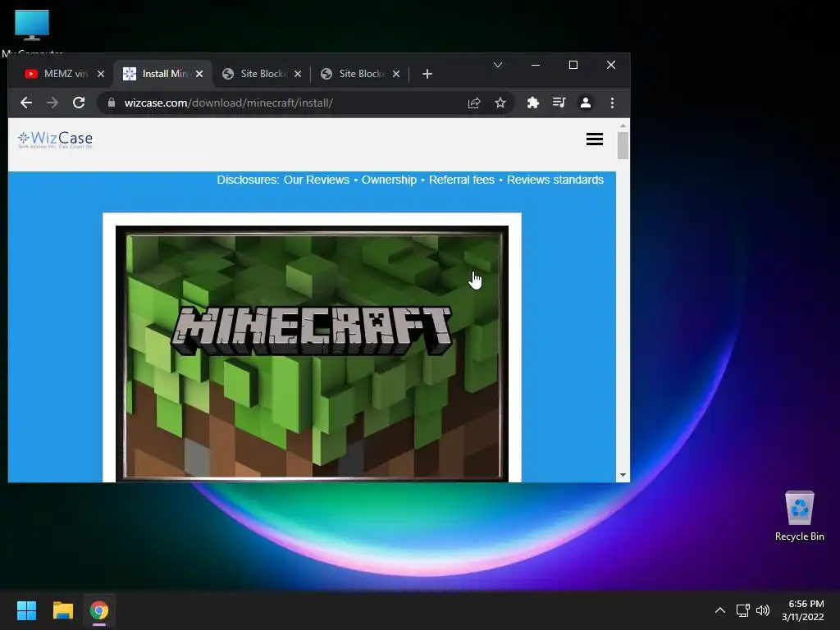Click the WizCase logo

[x=55, y=139]
